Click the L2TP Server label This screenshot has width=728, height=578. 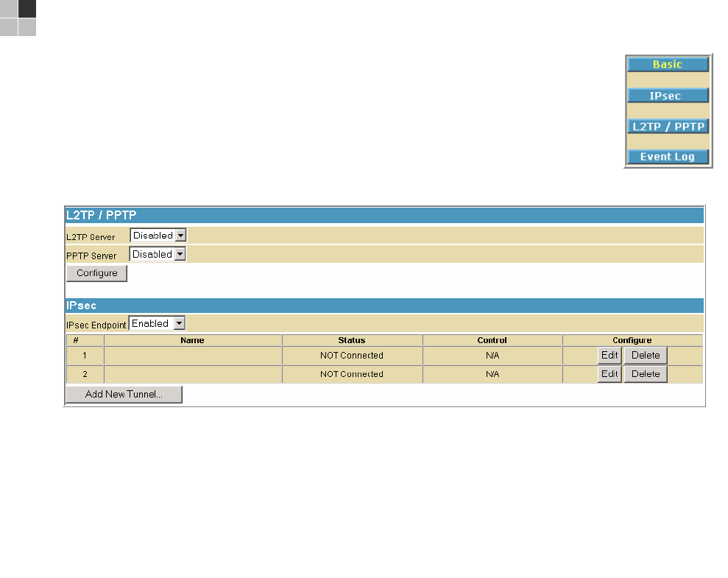(91, 237)
